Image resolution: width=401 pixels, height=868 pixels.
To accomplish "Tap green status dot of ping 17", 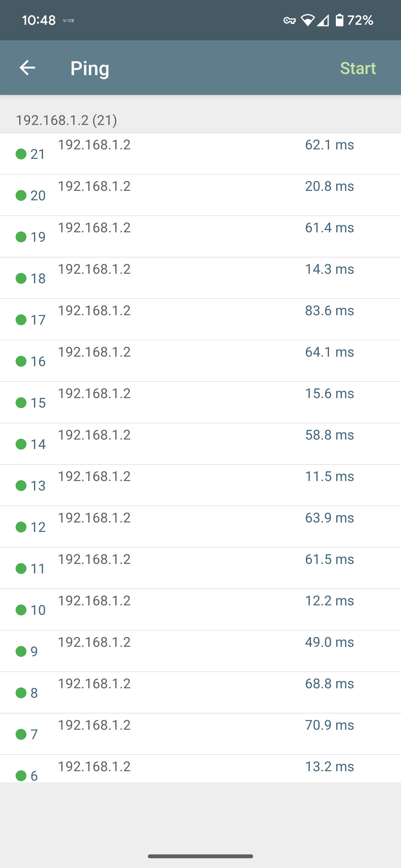I will [21, 320].
